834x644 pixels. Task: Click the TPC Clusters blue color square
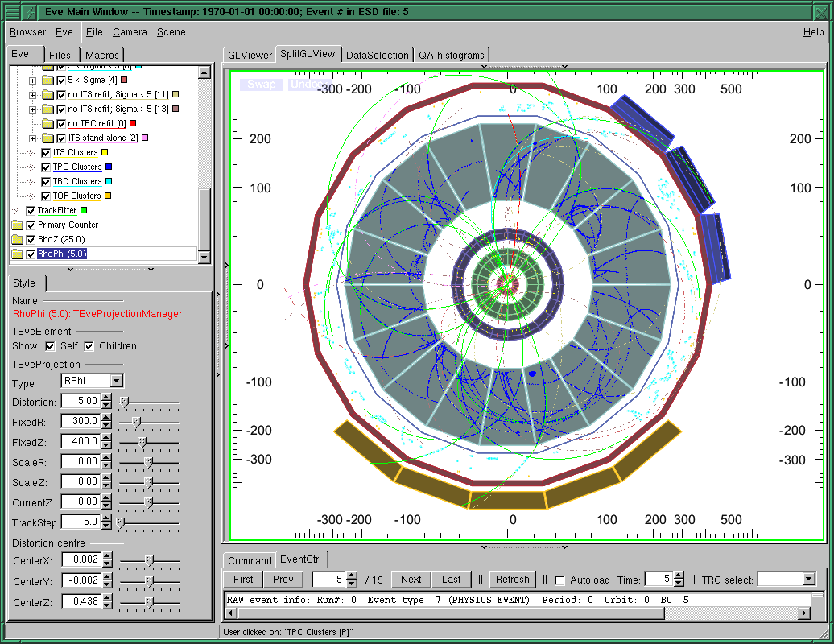[x=109, y=167]
